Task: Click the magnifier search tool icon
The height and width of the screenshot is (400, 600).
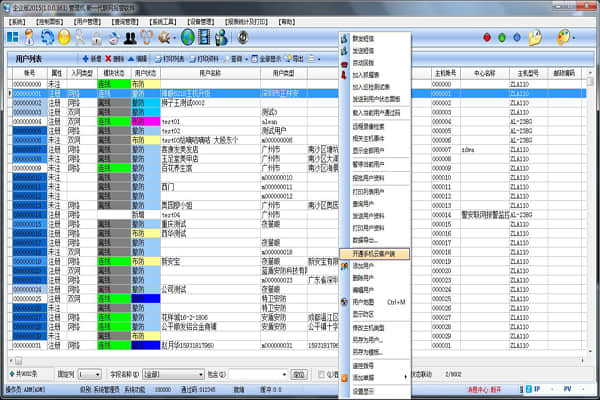Action: pos(164,38)
